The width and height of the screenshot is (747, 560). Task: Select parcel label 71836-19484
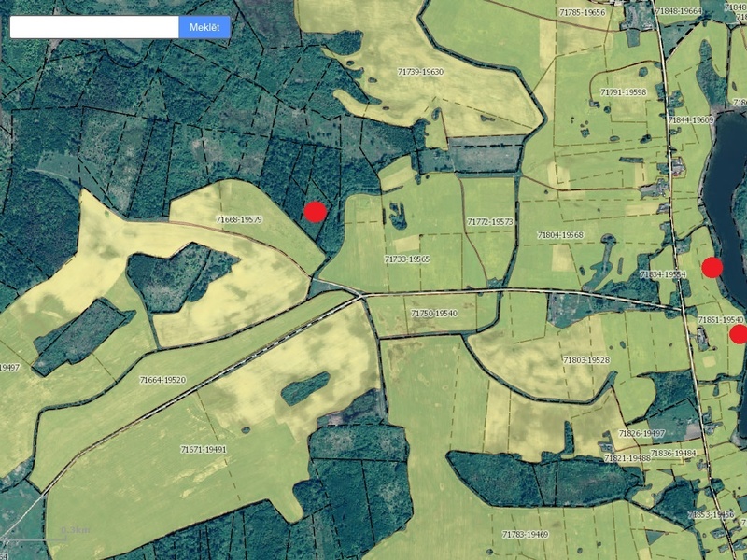[673, 453]
